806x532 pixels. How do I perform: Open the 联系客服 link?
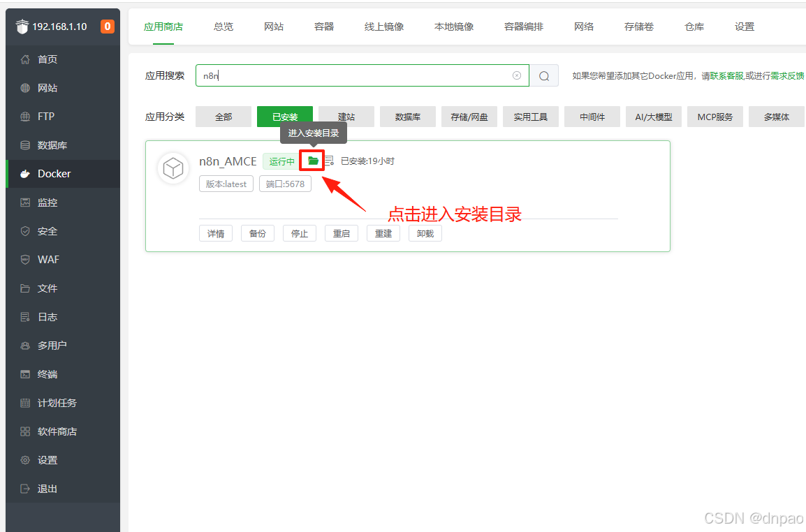click(x=727, y=75)
